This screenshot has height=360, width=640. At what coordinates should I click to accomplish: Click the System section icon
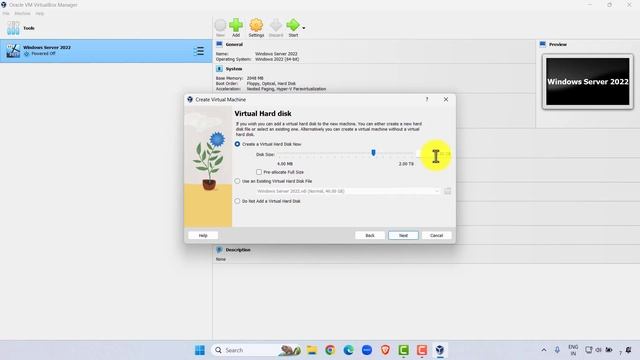click(219, 69)
